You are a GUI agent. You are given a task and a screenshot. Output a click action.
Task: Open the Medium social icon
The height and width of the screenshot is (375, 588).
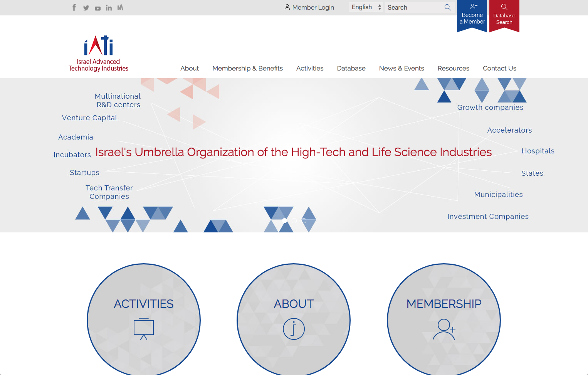(120, 7)
